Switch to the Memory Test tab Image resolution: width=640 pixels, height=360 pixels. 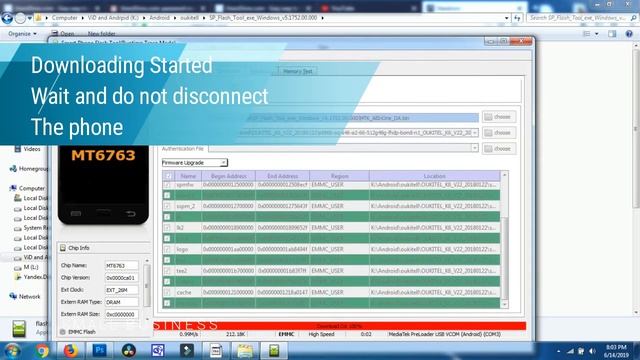tap(298, 71)
